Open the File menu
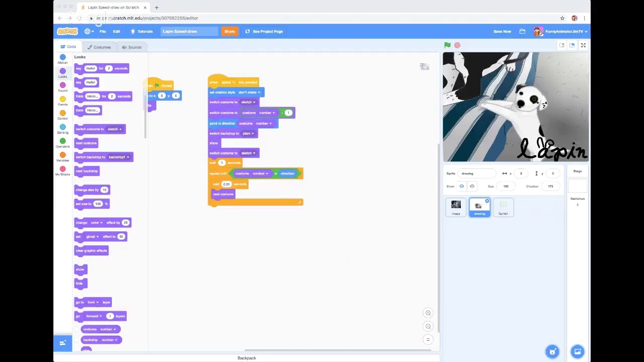644x362 pixels. 103,31
